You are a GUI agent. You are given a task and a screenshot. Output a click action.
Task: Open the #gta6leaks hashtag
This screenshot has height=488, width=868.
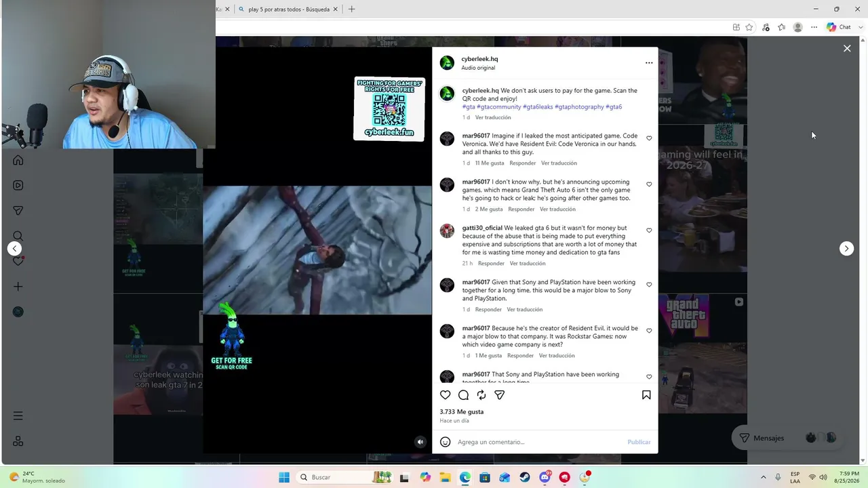[x=538, y=107]
